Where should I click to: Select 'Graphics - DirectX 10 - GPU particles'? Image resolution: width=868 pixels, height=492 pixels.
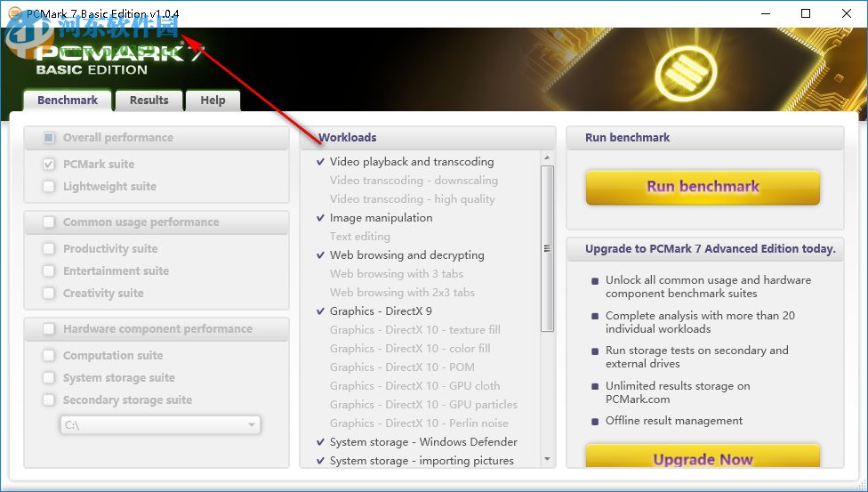coord(423,405)
